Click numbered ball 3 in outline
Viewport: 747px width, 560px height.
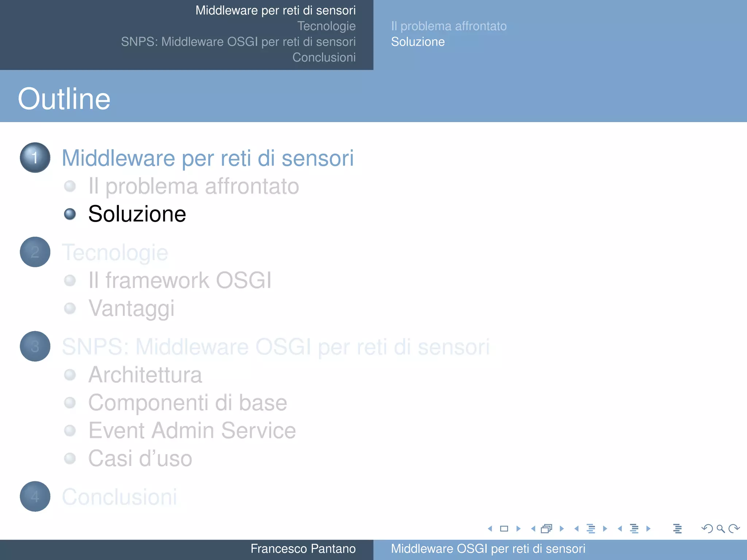coord(35,346)
